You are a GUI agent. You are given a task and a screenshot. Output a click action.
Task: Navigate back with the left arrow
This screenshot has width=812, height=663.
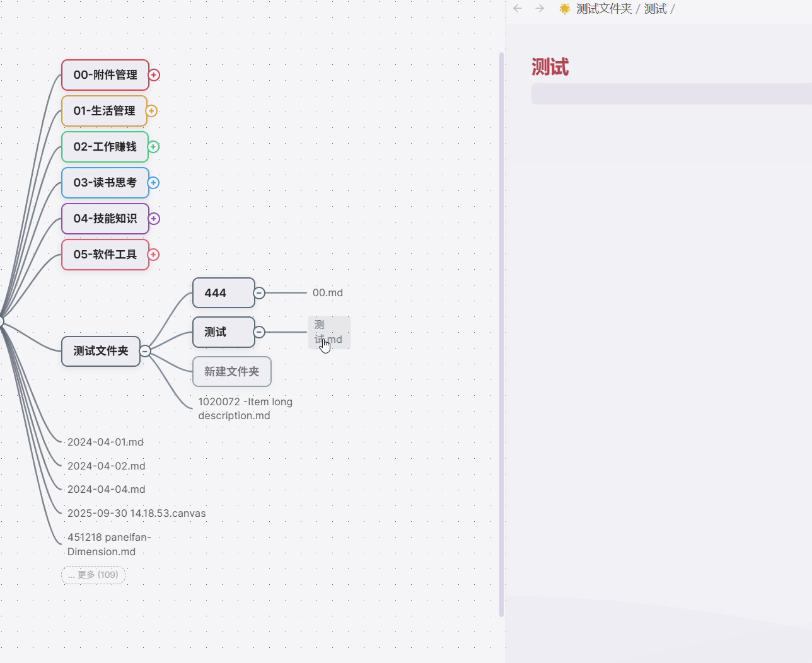point(518,8)
